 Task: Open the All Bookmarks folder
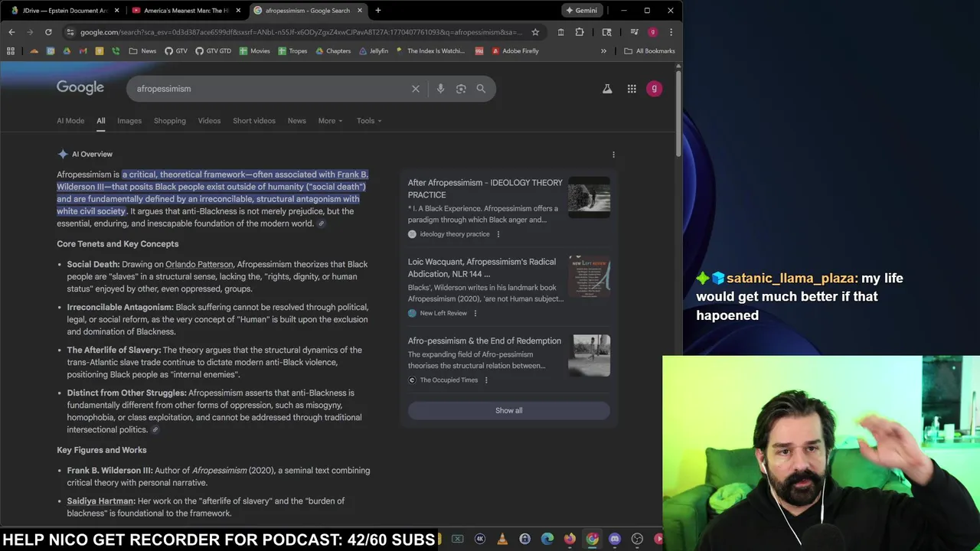point(649,51)
